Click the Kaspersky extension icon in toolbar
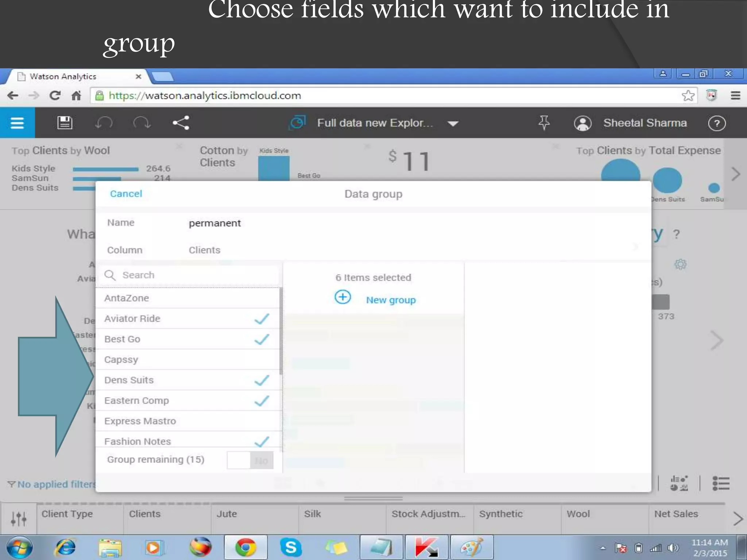The width and height of the screenshot is (747, 560). click(712, 95)
